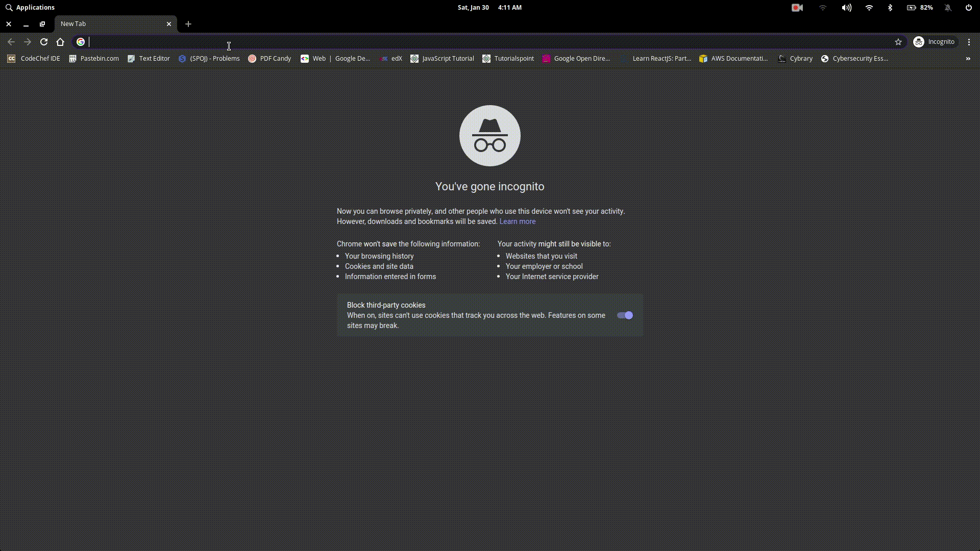
Task: Toggle Block third-party cookies switch
Action: coord(625,315)
